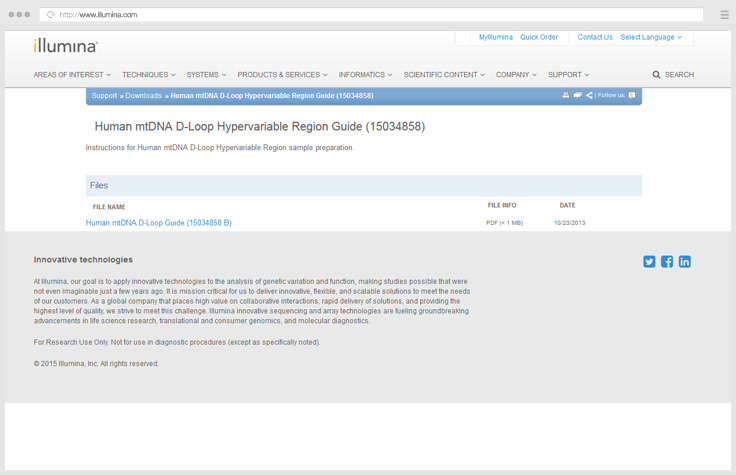The image size is (736, 475).
Task: Open the Scientific Content menu
Action: pyautogui.click(x=444, y=75)
